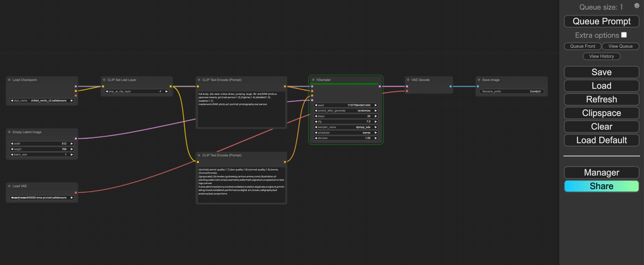The image size is (644, 265).
Task: Click the CLIP Set Last Layer output socket
Action: (171, 86)
